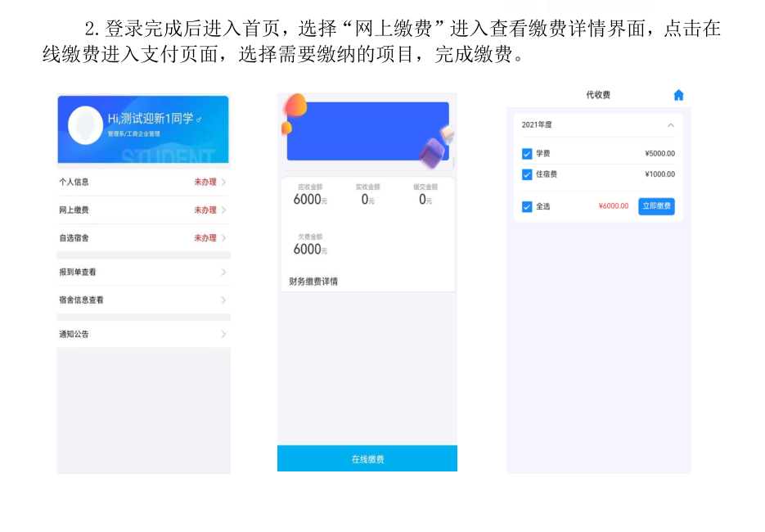Open 财务缴费详情 details link
This screenshot has height=532, width=765.
point(313,282)
